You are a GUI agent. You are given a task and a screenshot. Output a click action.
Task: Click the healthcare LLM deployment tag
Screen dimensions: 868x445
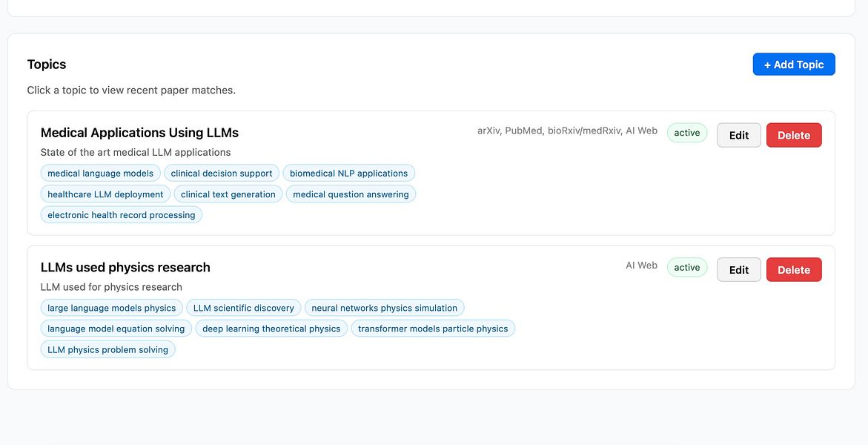coord(105,194)
